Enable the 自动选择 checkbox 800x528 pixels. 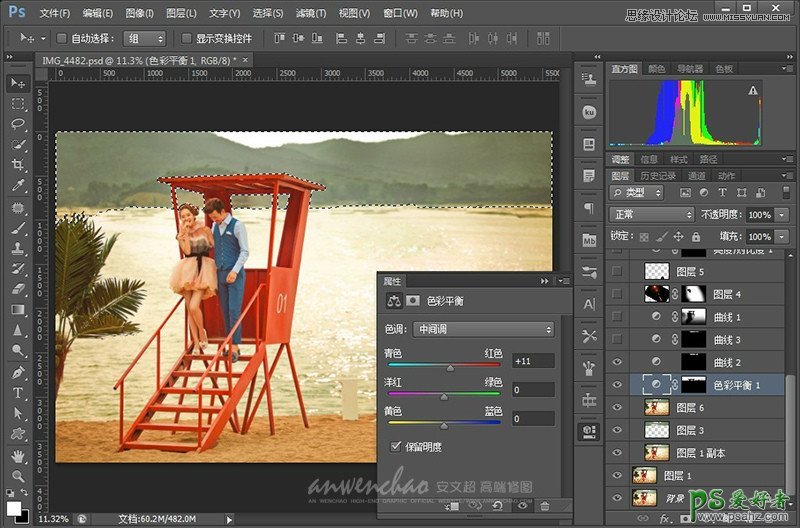tap(62, 38)
